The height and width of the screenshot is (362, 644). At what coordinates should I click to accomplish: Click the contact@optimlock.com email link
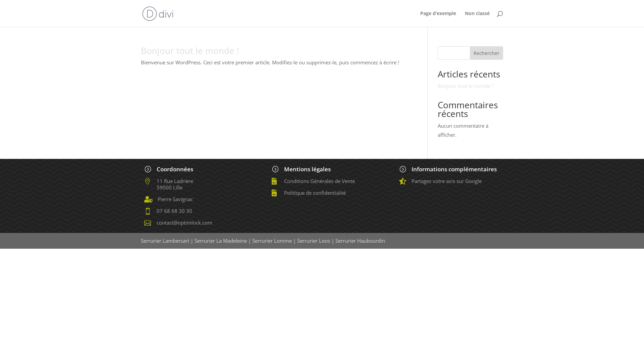(x=184, y=223)
